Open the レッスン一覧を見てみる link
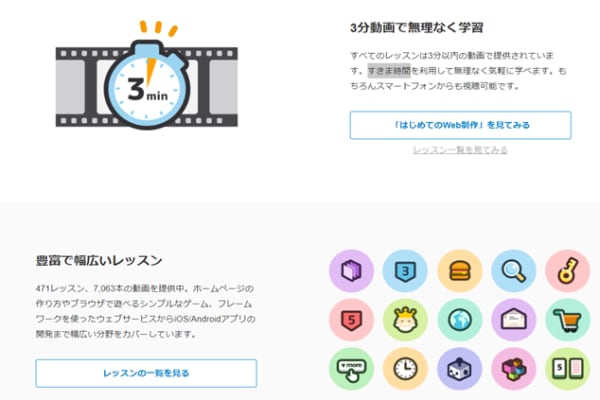This screenshot has width=600, height=400. coord(460,150)
